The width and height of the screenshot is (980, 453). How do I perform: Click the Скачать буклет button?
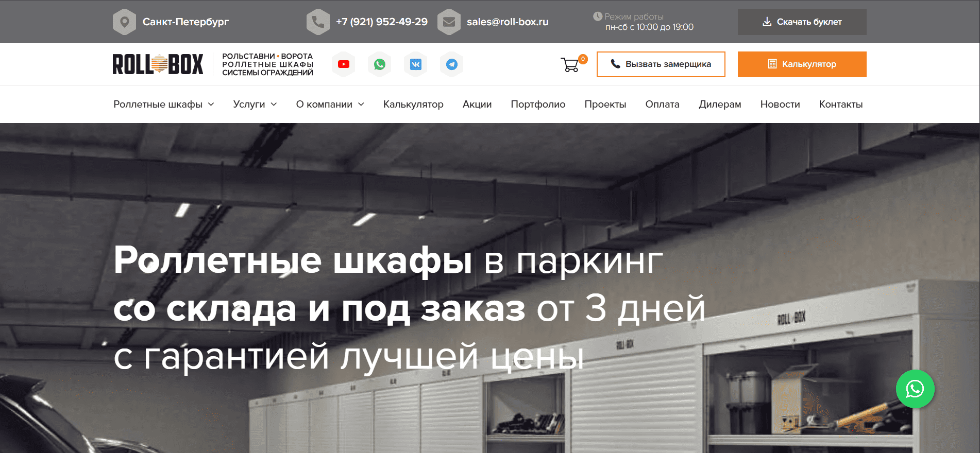[x=802, y=22]
